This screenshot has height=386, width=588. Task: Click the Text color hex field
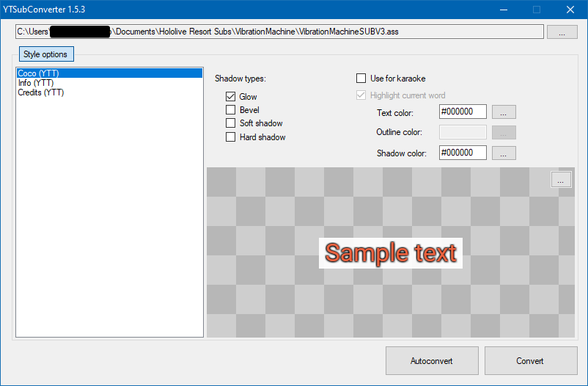463,112
